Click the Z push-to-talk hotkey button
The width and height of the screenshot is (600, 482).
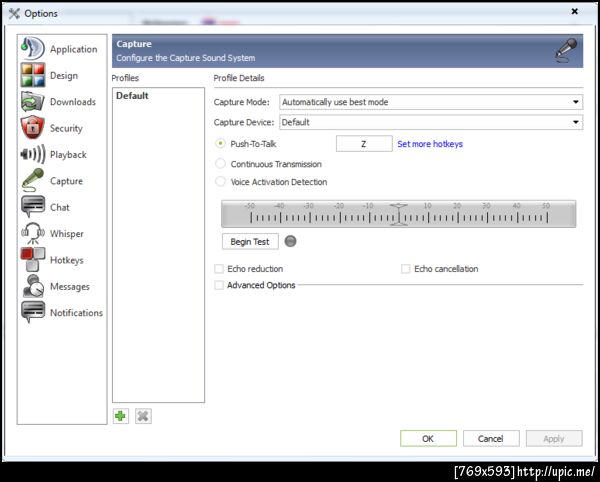tap(364, 143)
